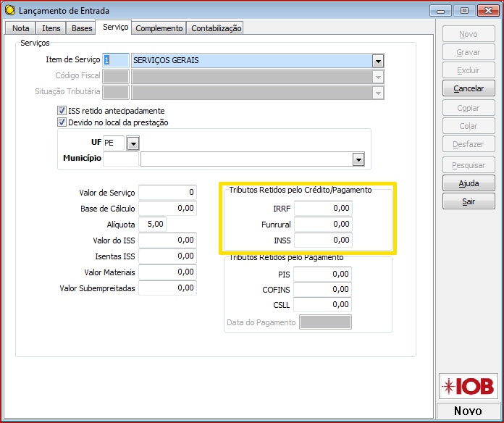Minimize the Lançamento de Entrada window
Image resolution: width=504 pixels, height=423 pixels.
pos(441,11)
